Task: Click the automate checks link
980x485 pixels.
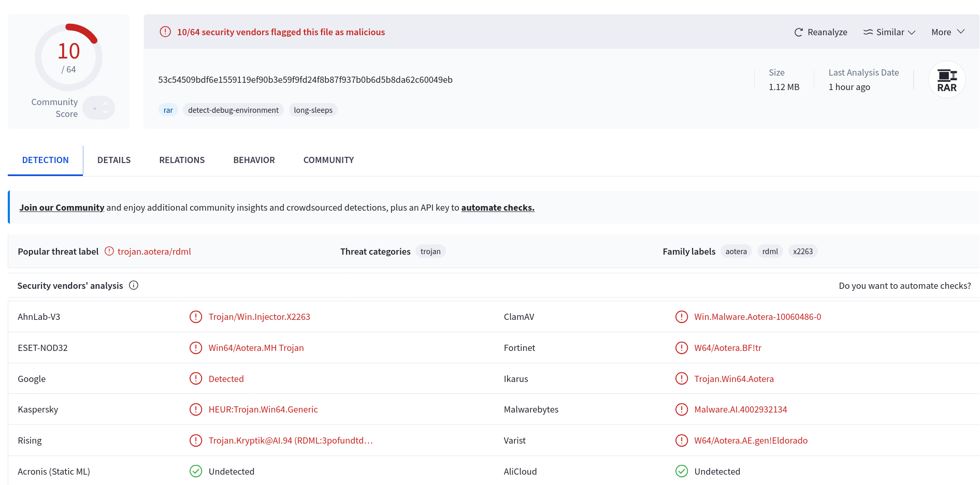Action: tap(498, 208)
